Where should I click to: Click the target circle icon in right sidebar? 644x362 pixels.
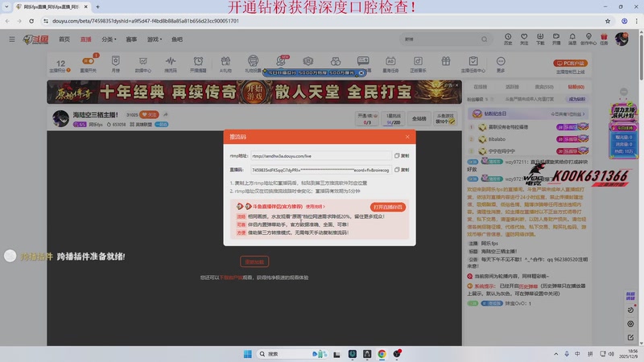(x=630, y=324)
